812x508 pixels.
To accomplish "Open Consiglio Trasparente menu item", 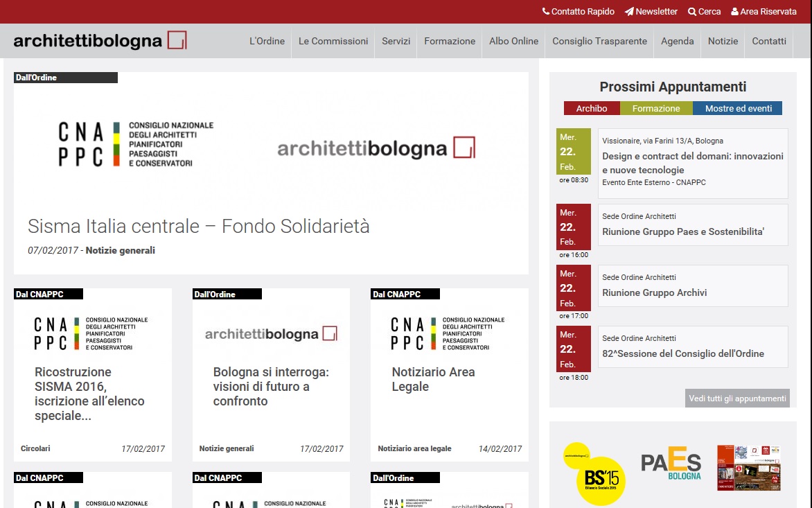I will (600, 41).
